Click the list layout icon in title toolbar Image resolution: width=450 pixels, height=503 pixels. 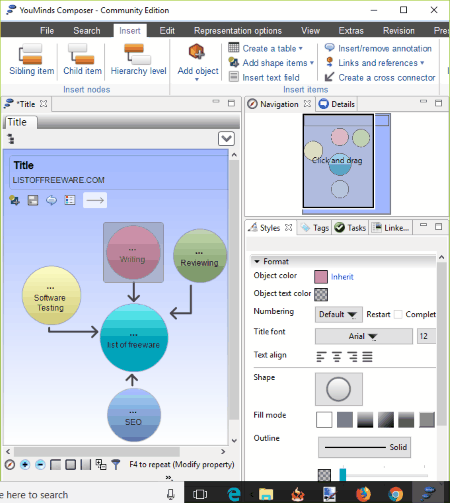pos(70,200)
